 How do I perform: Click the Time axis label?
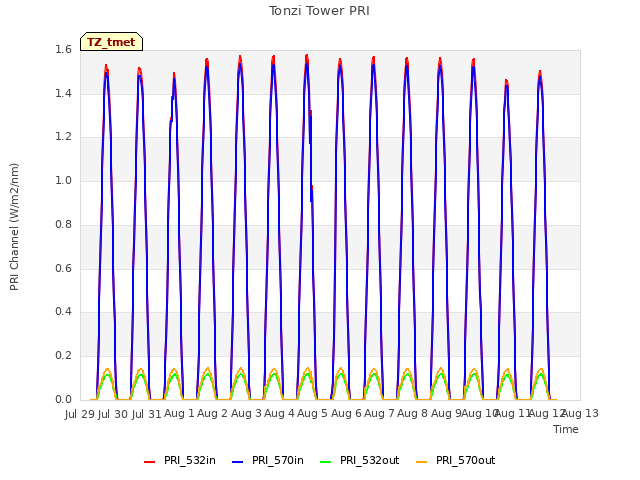click(566, 429)
